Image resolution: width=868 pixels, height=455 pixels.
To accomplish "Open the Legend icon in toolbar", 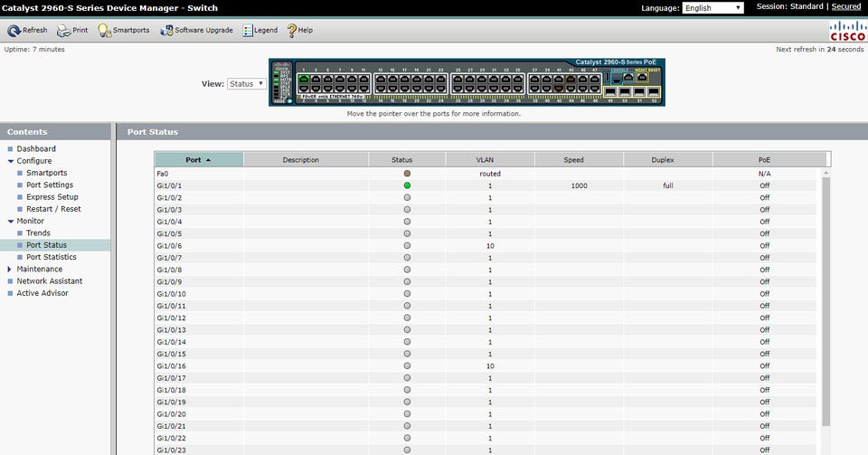I will (248, 30).
